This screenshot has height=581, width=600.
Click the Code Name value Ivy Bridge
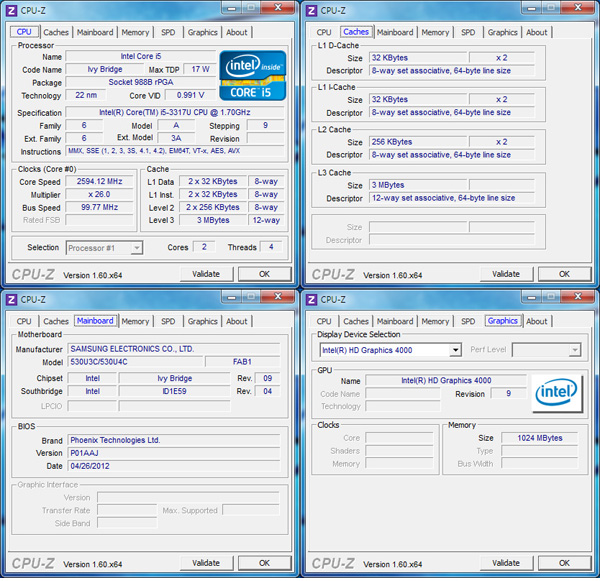[104, 69]
